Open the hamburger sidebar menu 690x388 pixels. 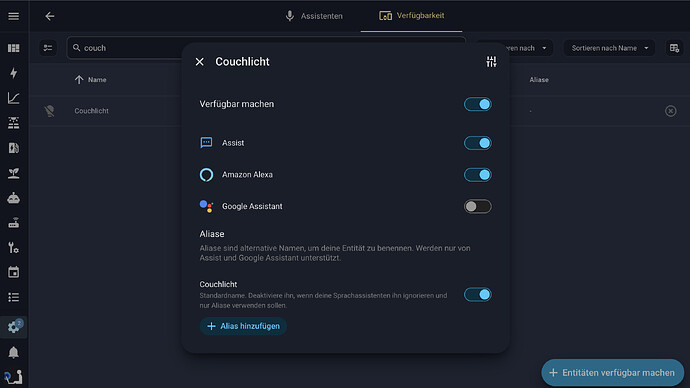tap(14, 16)
